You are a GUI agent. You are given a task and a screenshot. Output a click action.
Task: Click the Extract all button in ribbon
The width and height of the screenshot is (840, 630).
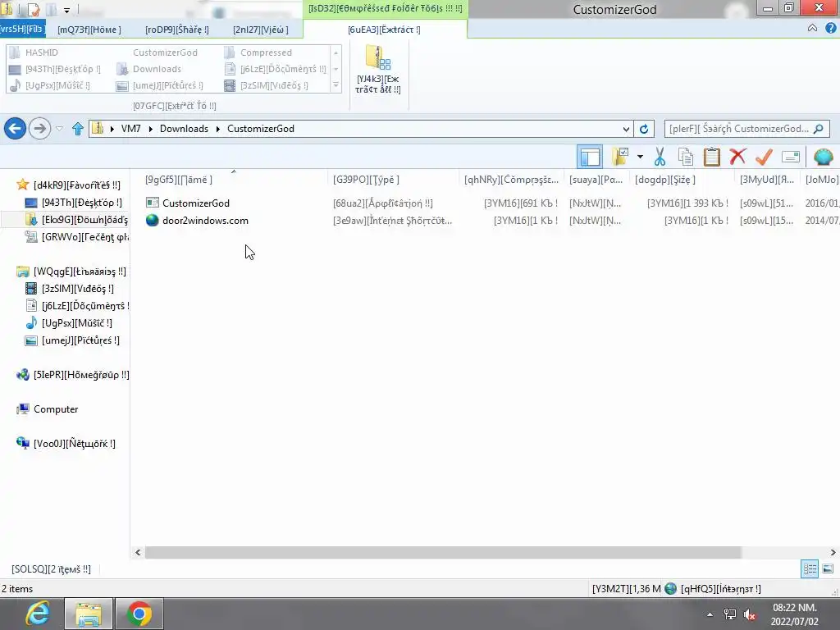[378, 71]
